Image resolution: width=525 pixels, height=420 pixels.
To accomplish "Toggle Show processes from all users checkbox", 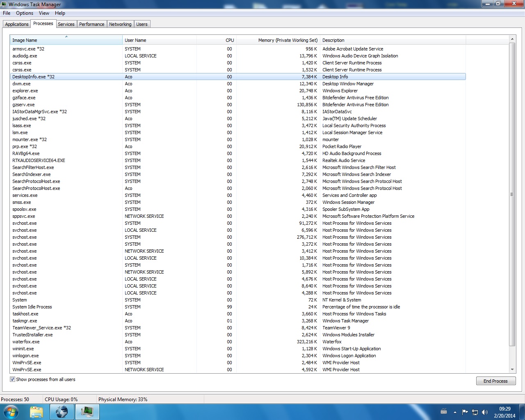I will [x=12, y=379].
